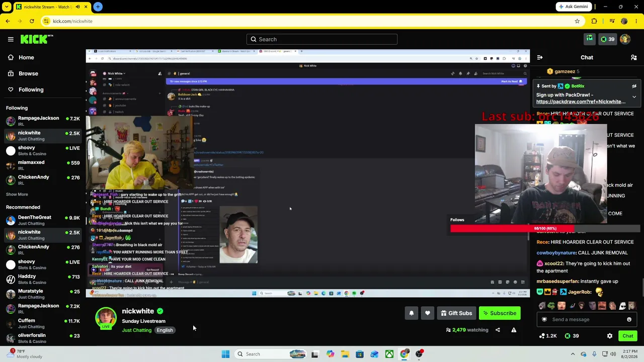Focus the Send a message chat input
Image resolution: width=644 pixels, height=362 pixels.
click(x=586, y=319)
